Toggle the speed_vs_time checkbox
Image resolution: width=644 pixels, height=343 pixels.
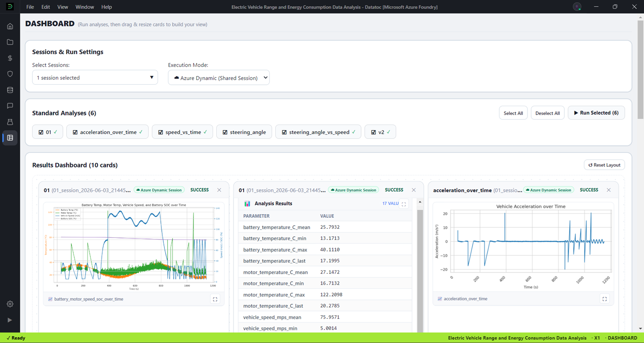[x=161, y=132]
